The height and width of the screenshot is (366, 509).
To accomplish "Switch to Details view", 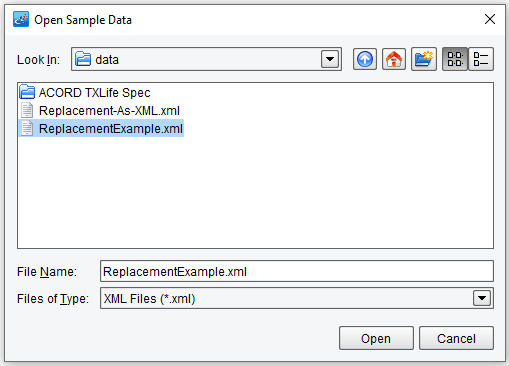I will point(481,59).
